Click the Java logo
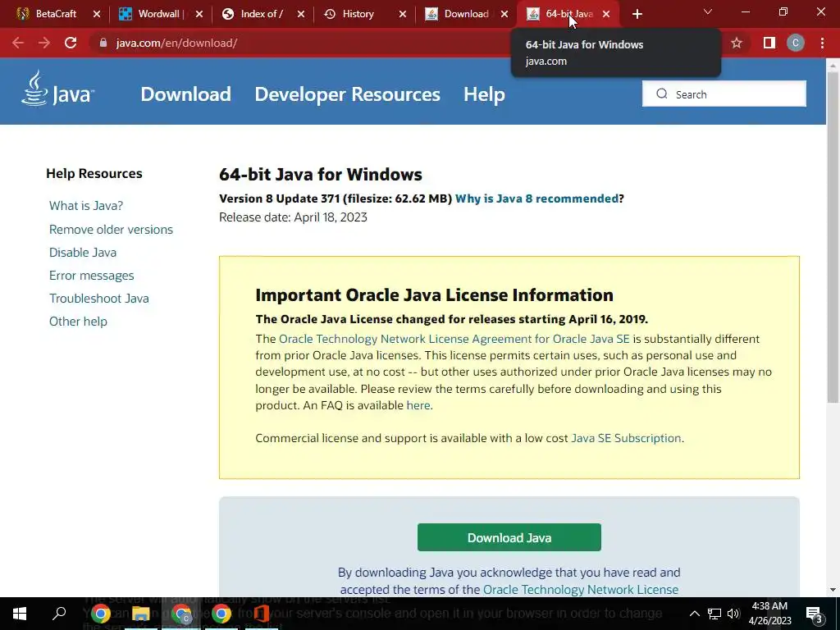Screen dimensions: 840x630 point(57,89)
